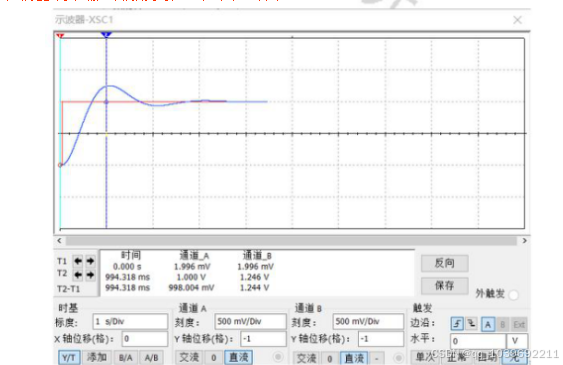The height and width of the screenshot is (365, 563).
Task: Click the horizontal waveform scrollbar track
Action: click(x=291, y=240)
